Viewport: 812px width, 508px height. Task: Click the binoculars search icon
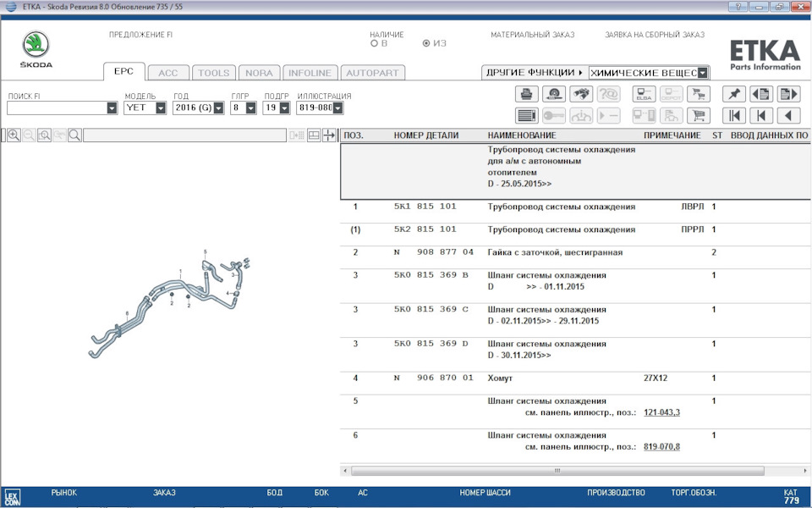point(581,94)
